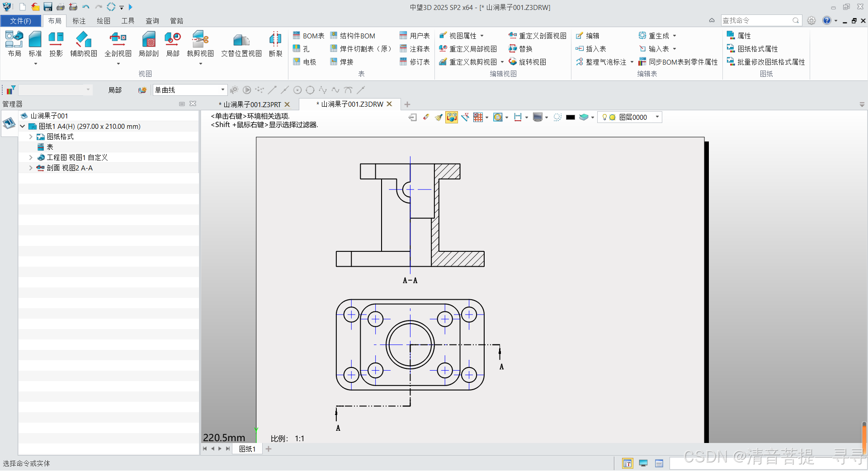Click the 修订表 revision table button
Screen dimensions: 868x471
pos(415,62)
